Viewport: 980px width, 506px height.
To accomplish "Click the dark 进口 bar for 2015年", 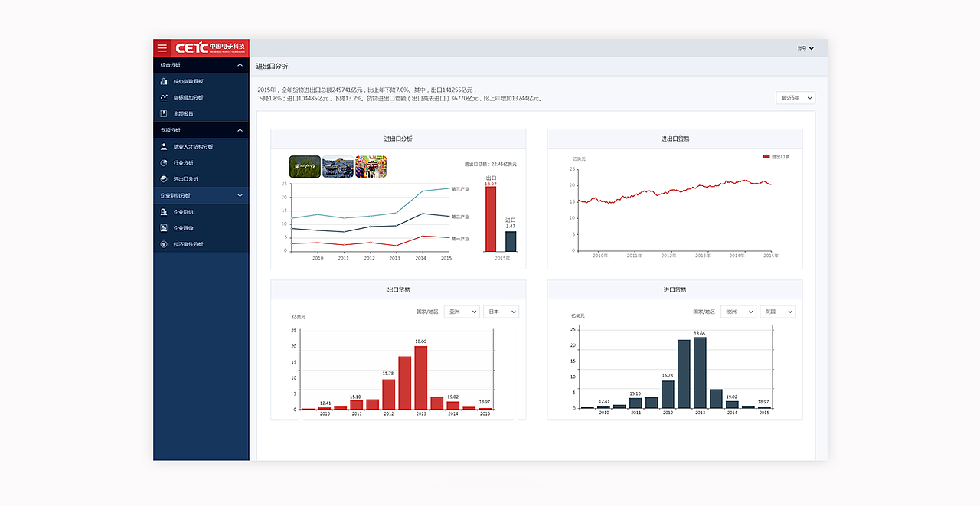I will click(511, 241).
